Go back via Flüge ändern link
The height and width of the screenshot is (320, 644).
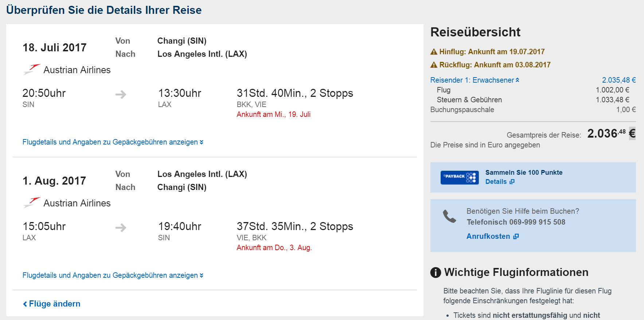[x=51, y=304]
